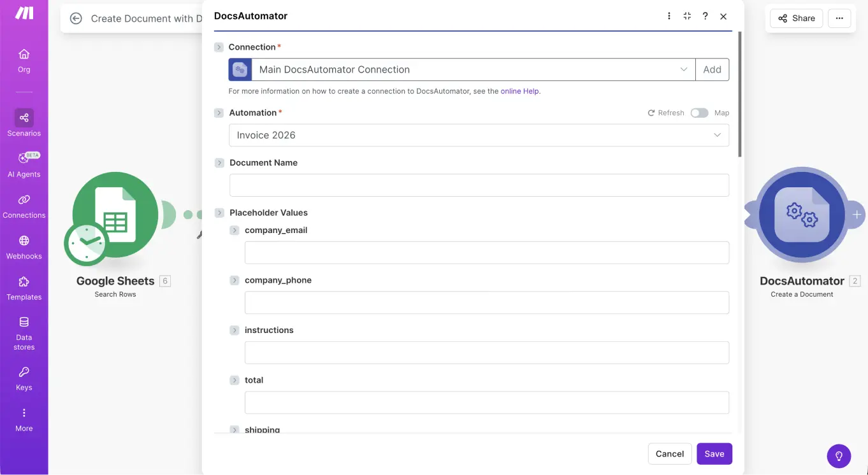Collapse the Placeholder Values section
The height and width of the screenshot is (475, 868).
pos(219,213)
